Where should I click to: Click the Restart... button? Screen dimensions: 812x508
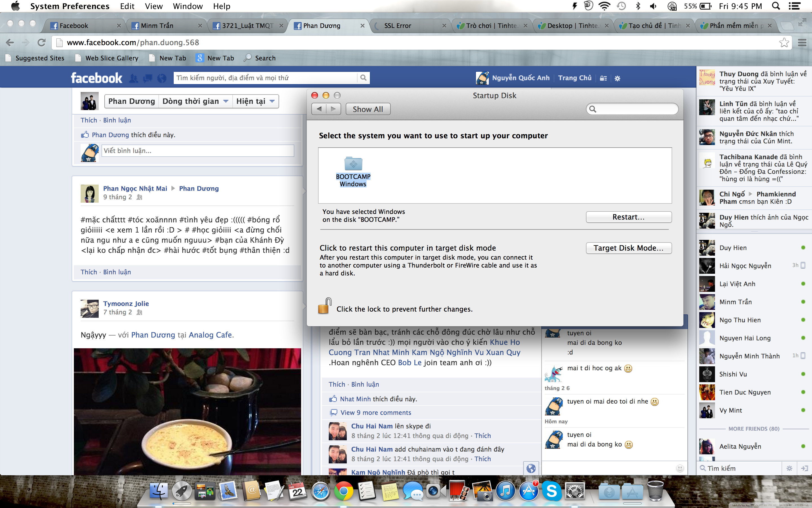point(628,217)
